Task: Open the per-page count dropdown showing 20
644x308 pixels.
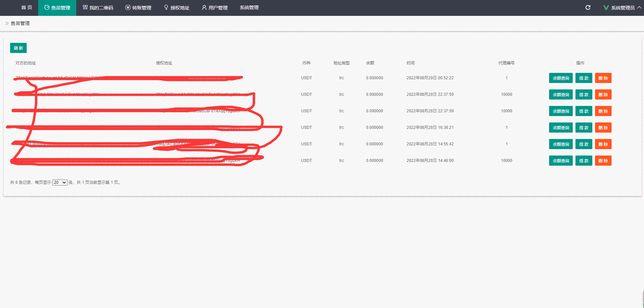Action: pos(60,183)
